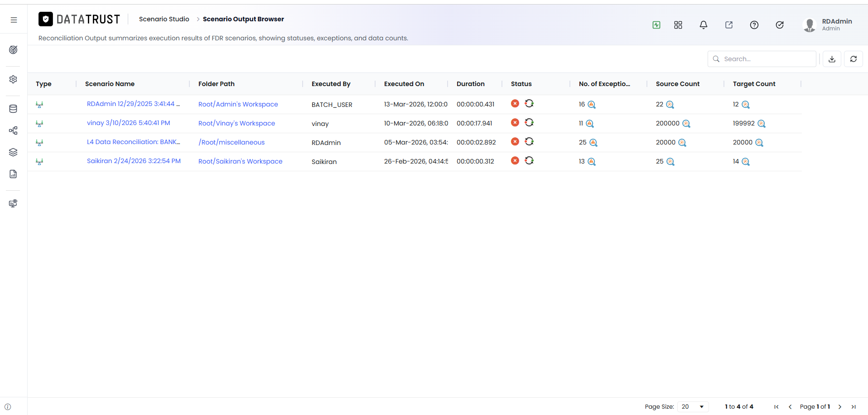Download the output list
868x415 pixels.
[832, 59]
